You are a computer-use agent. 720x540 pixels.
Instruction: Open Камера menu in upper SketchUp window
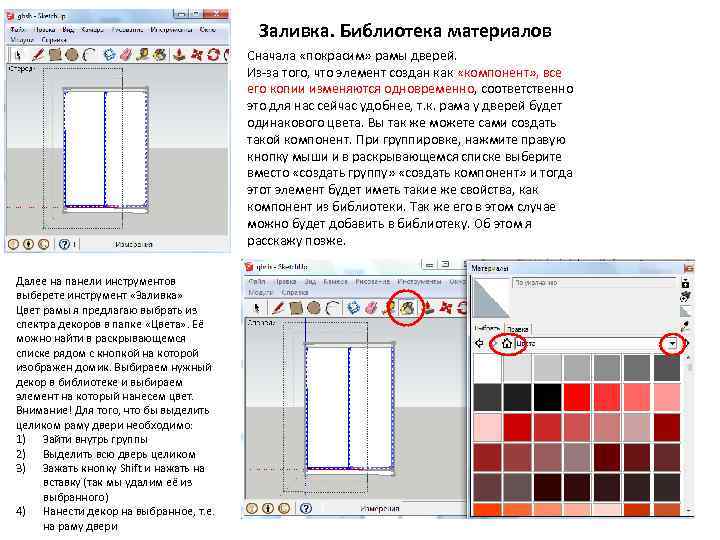pyautogui.click(x=92, y=29)
